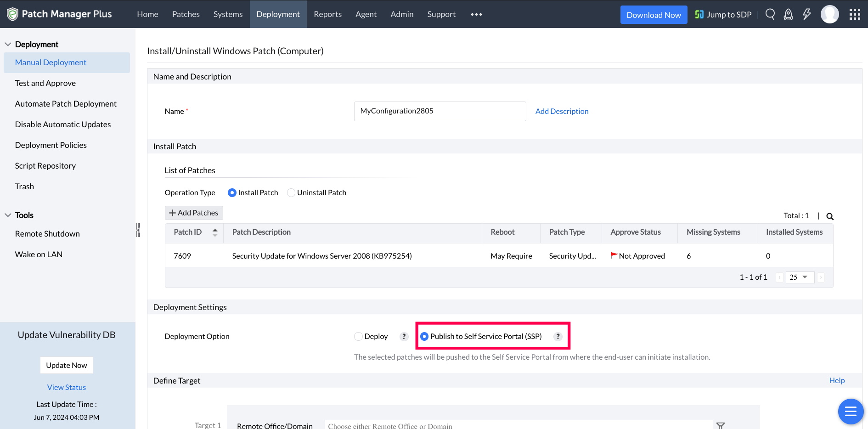The height and width of the screenshot is (429, 868).
Task: Open the apps grid icon
Action: pos(855,14)
